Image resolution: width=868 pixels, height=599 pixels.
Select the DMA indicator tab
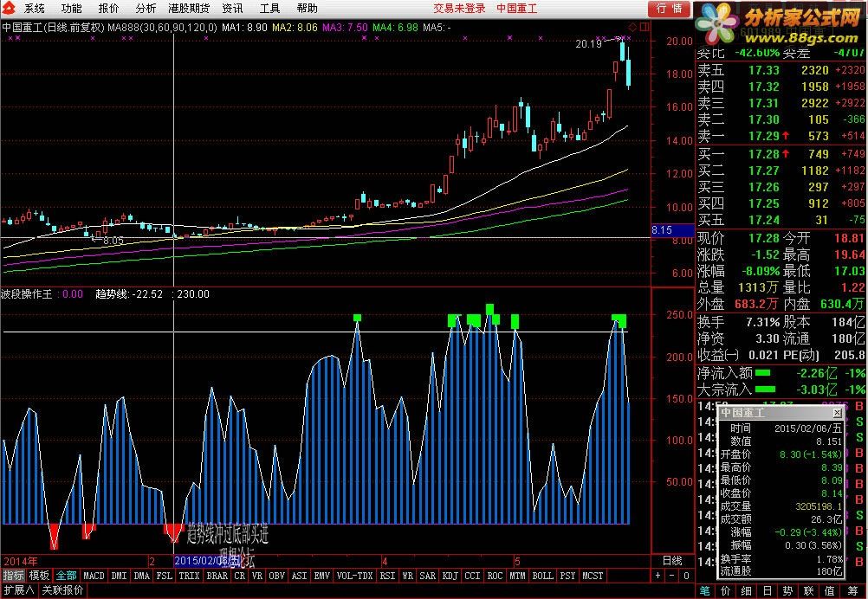click(142, 576)
